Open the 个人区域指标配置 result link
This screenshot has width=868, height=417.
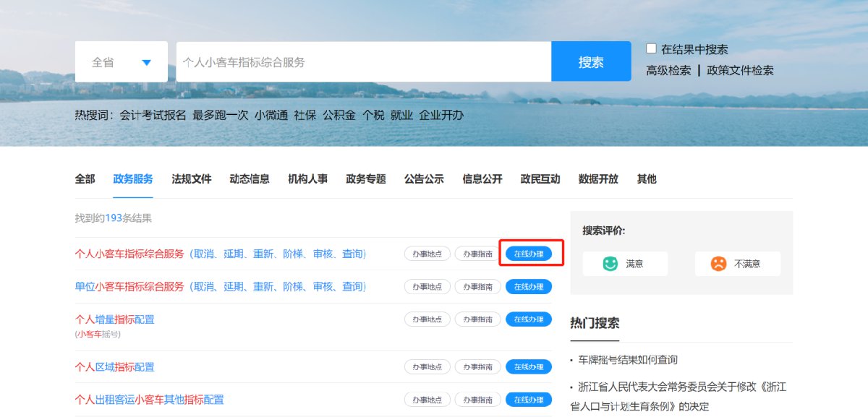(x=114, y=367)
